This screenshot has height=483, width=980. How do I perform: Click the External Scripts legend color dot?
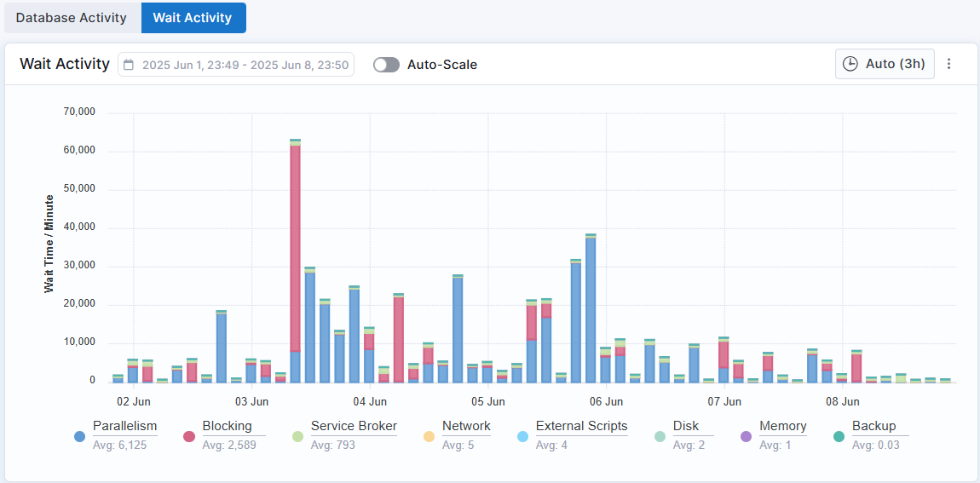(522, 436)
